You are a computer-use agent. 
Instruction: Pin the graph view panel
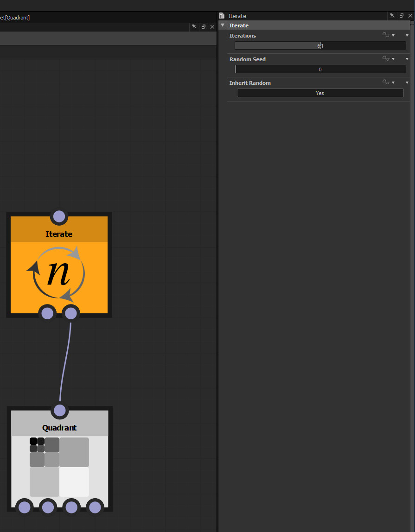194,26
